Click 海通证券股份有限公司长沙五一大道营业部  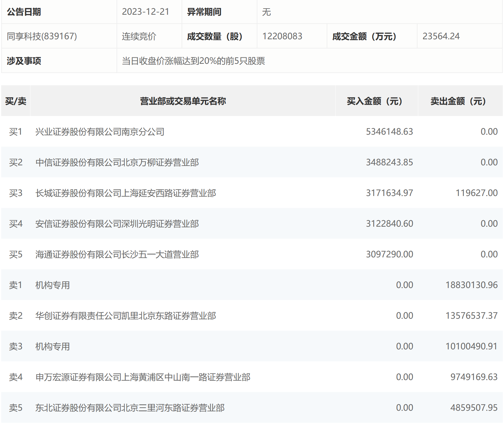pyautogui.click(x=117, y=254)
